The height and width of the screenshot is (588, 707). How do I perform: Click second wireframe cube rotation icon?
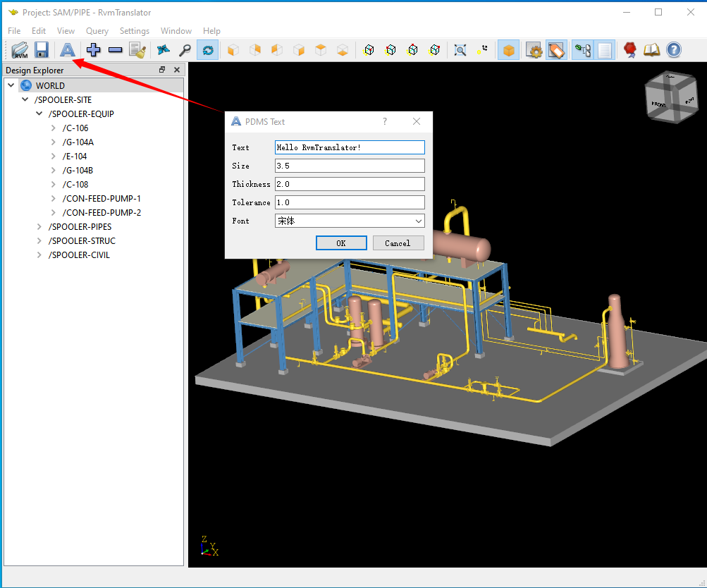tap(391, 50)
